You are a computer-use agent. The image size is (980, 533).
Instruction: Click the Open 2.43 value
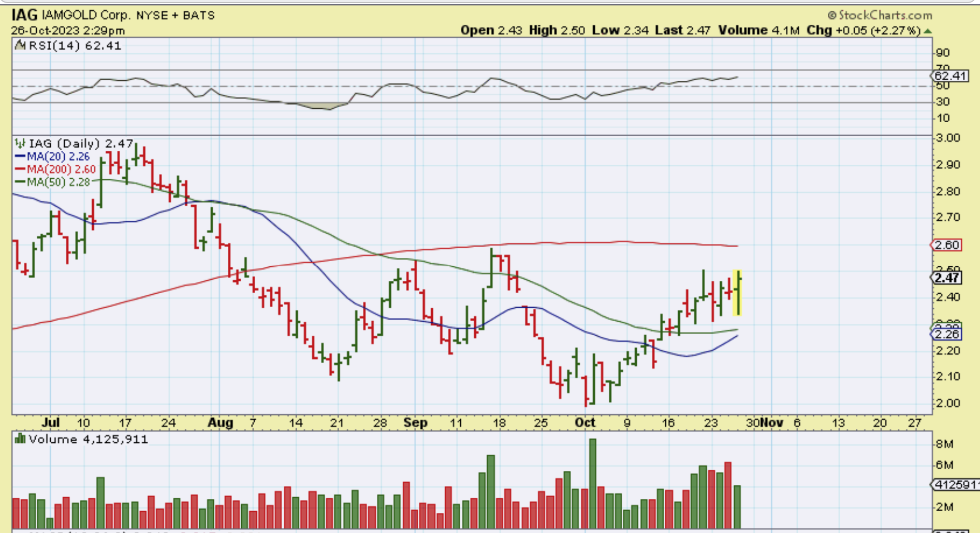pos(491,31)
